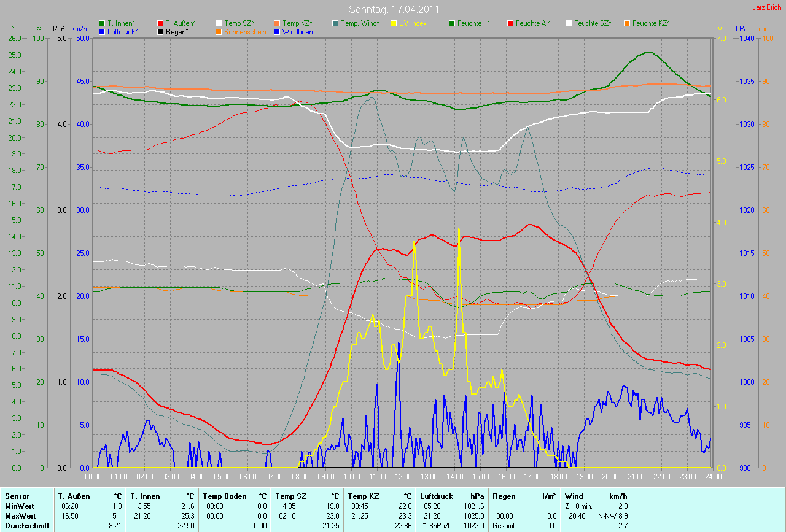The image size is (786, 532).
Task: Click the white Temp SZ legend square
Action: (218, 23)
